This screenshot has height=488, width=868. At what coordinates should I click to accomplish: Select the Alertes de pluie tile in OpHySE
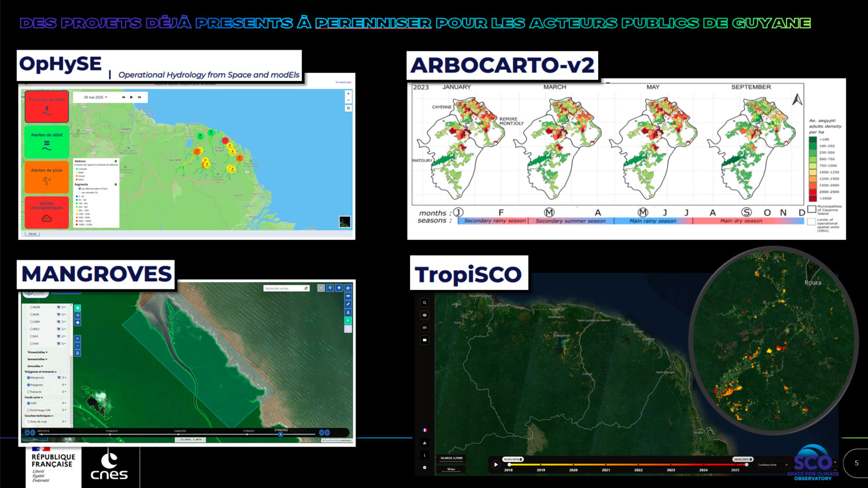point(47,177)
